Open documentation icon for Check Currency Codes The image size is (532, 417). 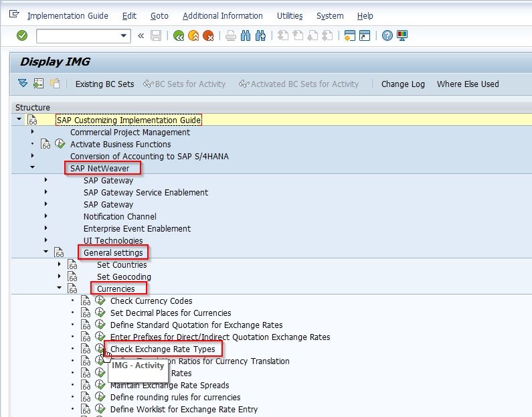pos(86,301)
